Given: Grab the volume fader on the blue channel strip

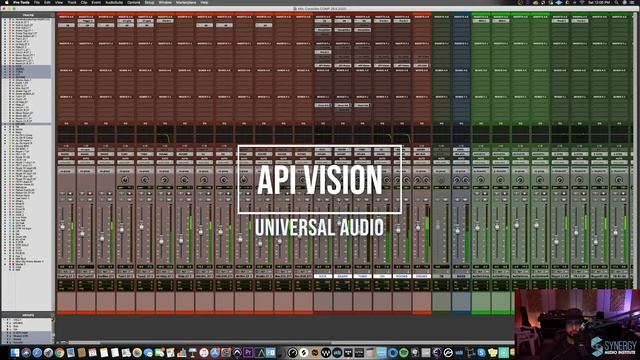Looking at the screenshot, I should [458, 231].
